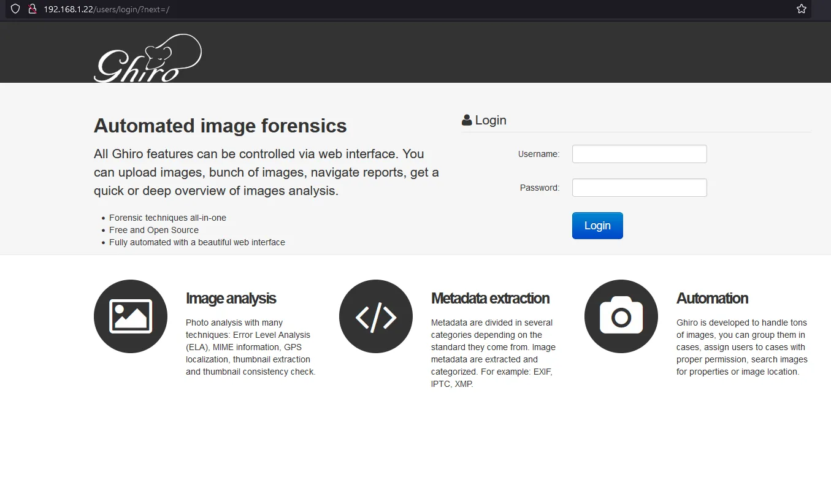Click the Ghiro logo in header
This screenshot has width=831, height=504.
148,59
